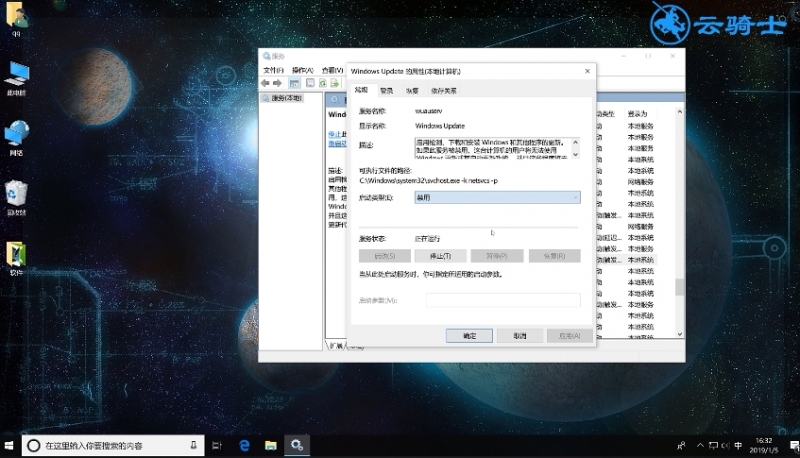Click the network icon in system tray

point(713,446)
